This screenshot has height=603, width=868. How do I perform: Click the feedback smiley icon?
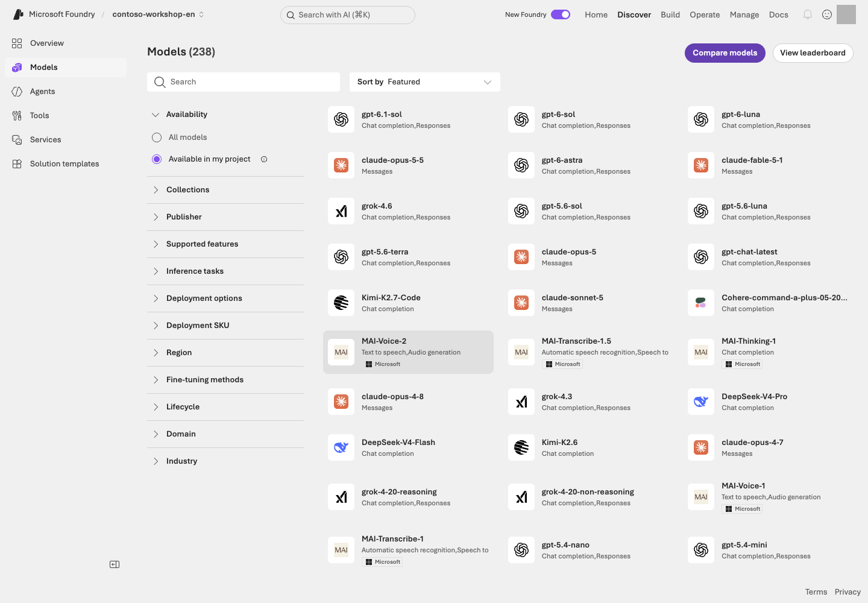(827, 14)
